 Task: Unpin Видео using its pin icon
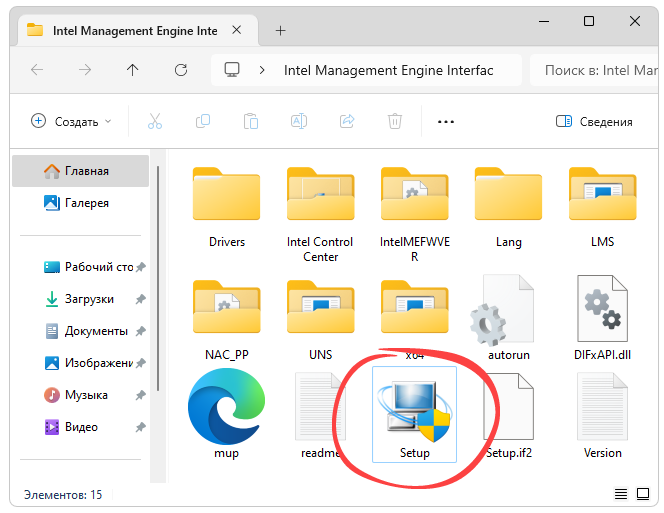pyautogui.click(x=141, y=427)
